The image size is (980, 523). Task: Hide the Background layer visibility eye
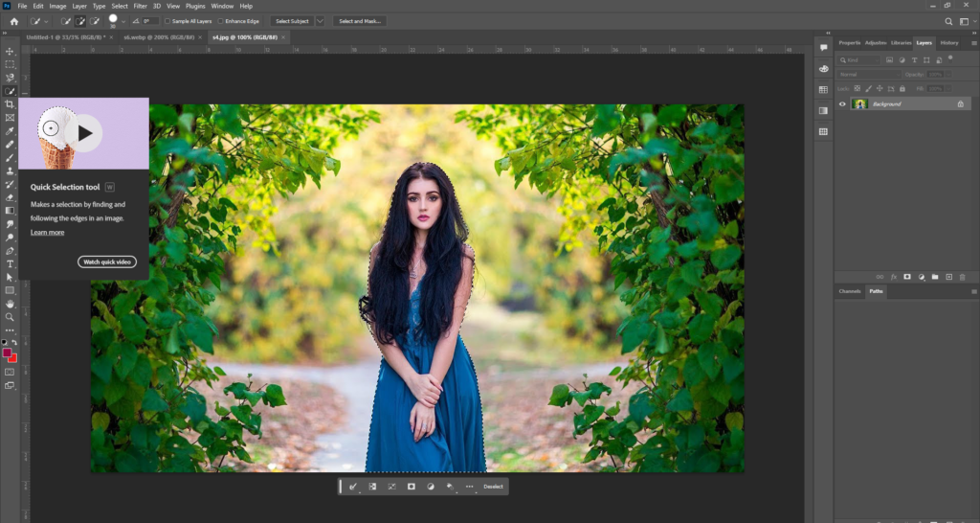[842, 103]
